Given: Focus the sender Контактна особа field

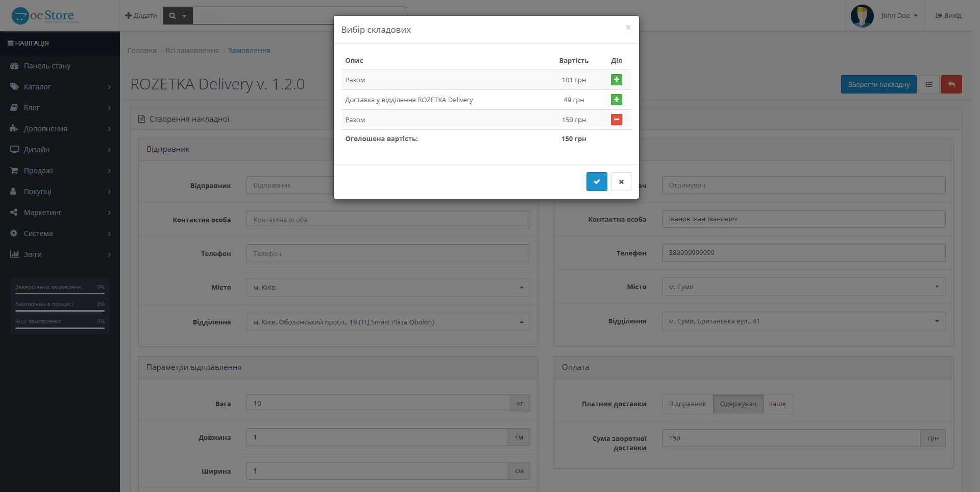Looking at the screenshot, I should click(x=388, y=220).
